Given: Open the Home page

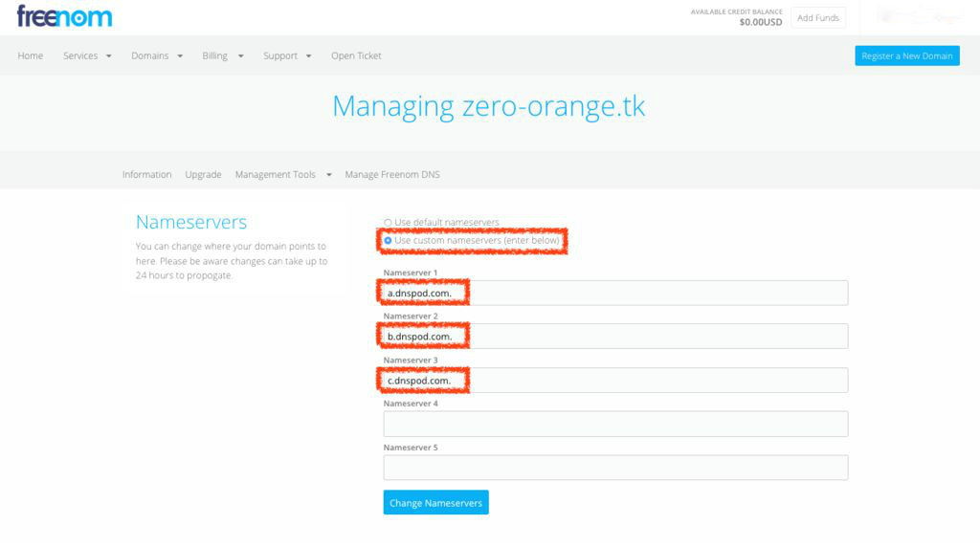Looking at the screenshot, I should coord(30,55).
